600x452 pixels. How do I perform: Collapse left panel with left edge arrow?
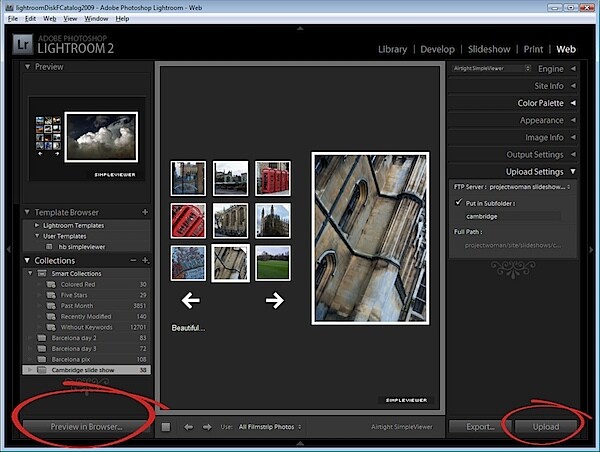click(8, 250)
